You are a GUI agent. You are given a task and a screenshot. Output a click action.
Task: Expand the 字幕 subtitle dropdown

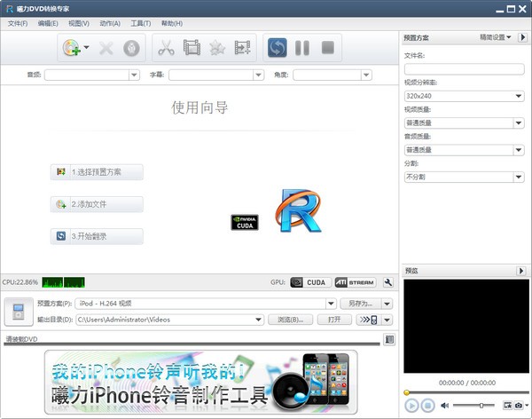coord(259,75)
